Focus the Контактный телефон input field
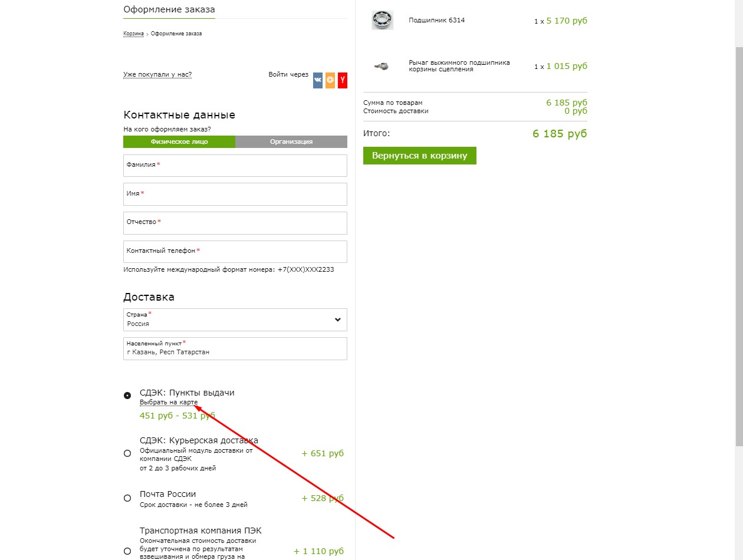 (235, 252)
